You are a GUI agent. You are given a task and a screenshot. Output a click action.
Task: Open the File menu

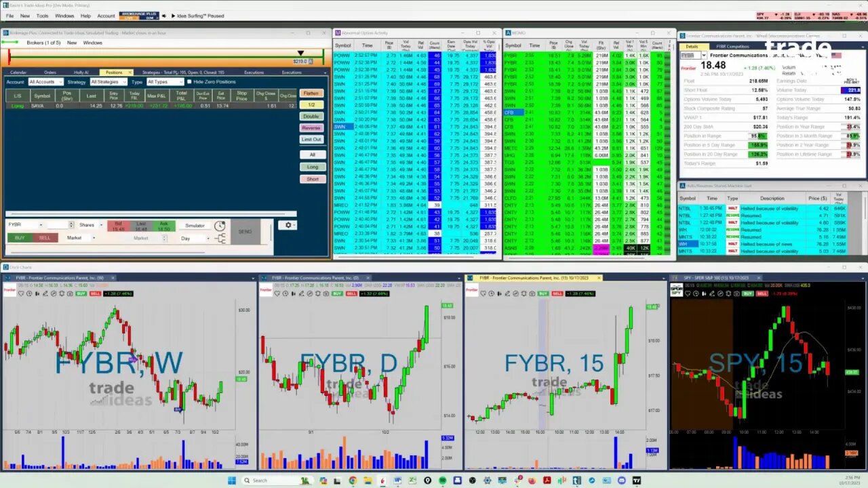[9, 16]
